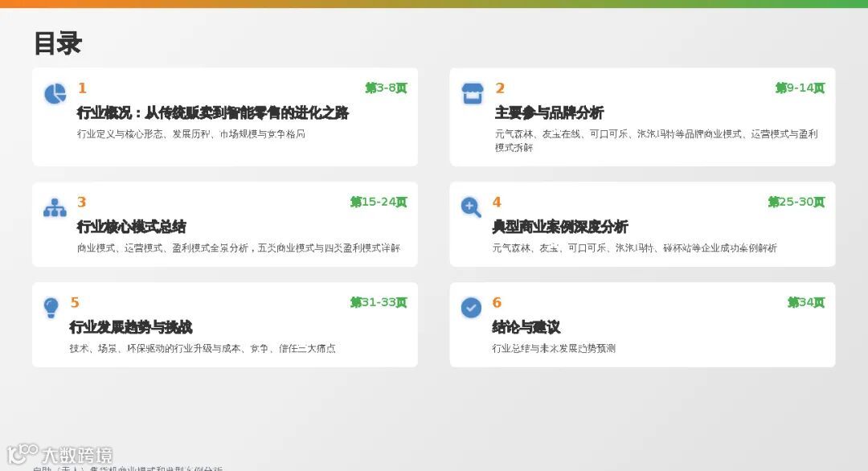Image resolution: width=868 pixels, height=471 pixels.
Task: Click the page range 第15-24页
Action: (x=379, y=202)
